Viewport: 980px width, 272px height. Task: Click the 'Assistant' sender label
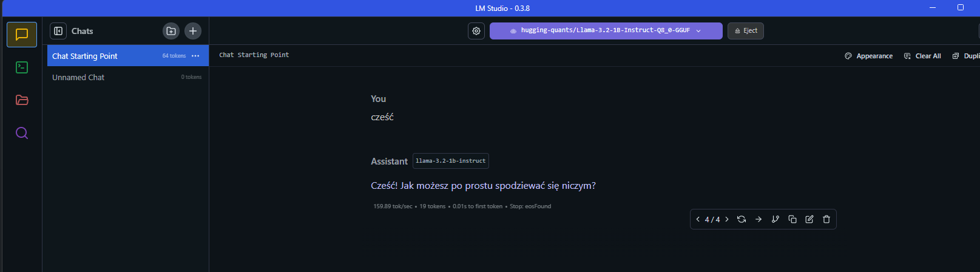389,161
